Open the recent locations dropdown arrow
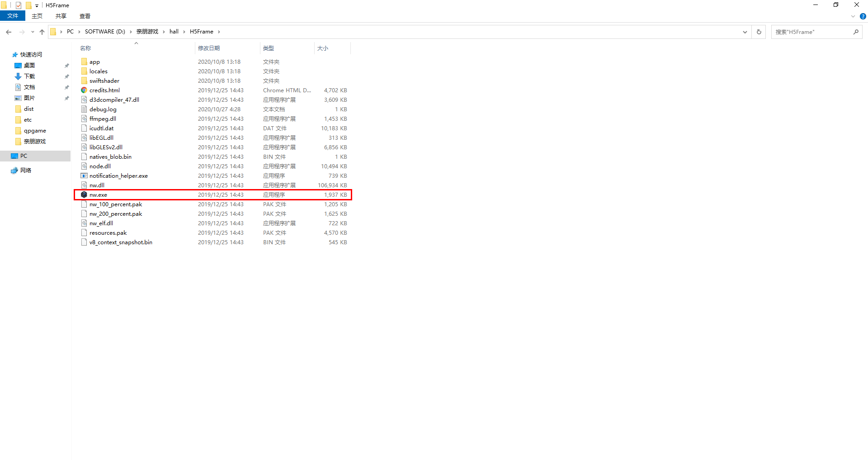 pos(33,32)
